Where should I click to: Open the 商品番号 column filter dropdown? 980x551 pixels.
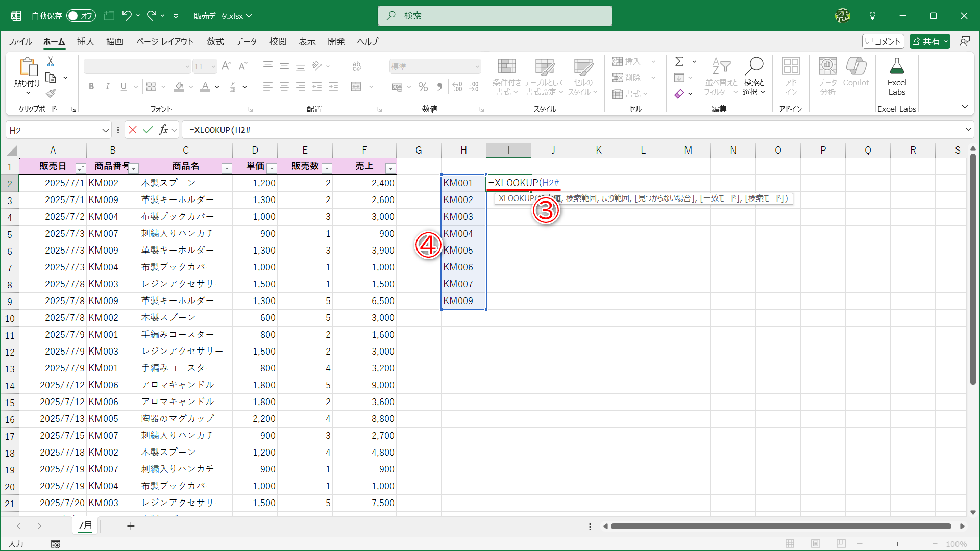tap(133, 168)
